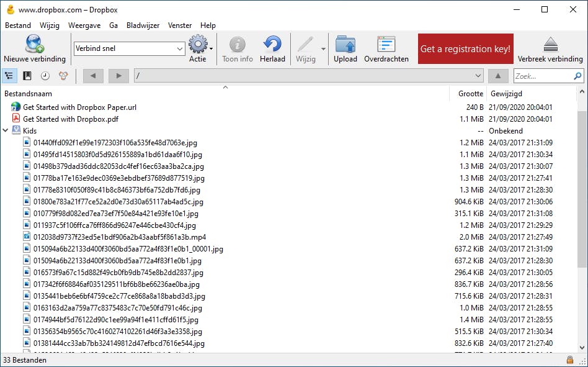This screenshot has height=367, width=588.
Task: Open the Bestand menu
Action: click(18, 25)
